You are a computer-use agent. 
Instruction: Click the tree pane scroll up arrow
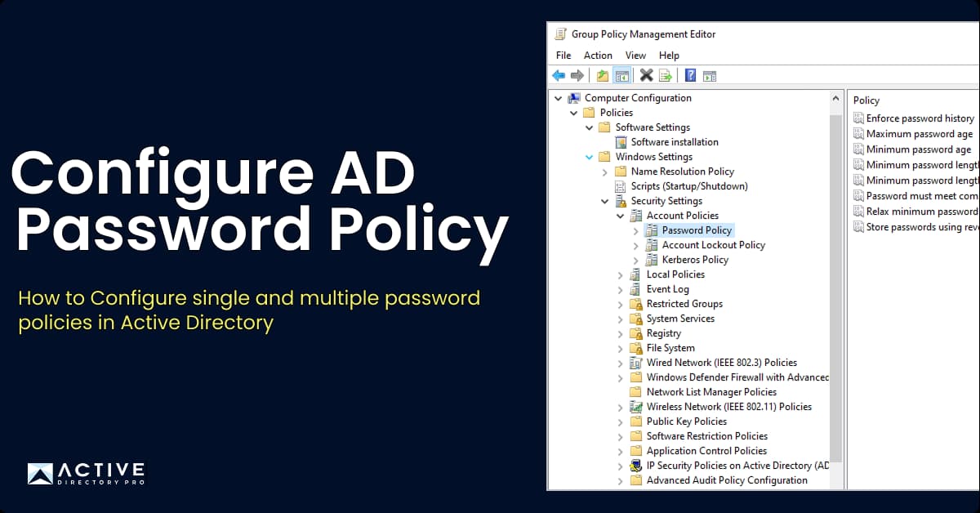[836, 98]
